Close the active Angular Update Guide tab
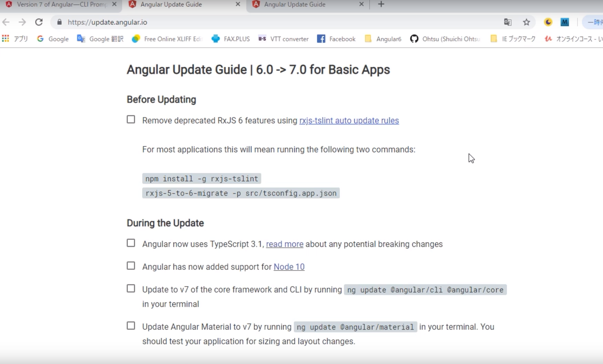The height and width of the screenshot is (364, 603). pyautogui.click(x=238, y=4)
